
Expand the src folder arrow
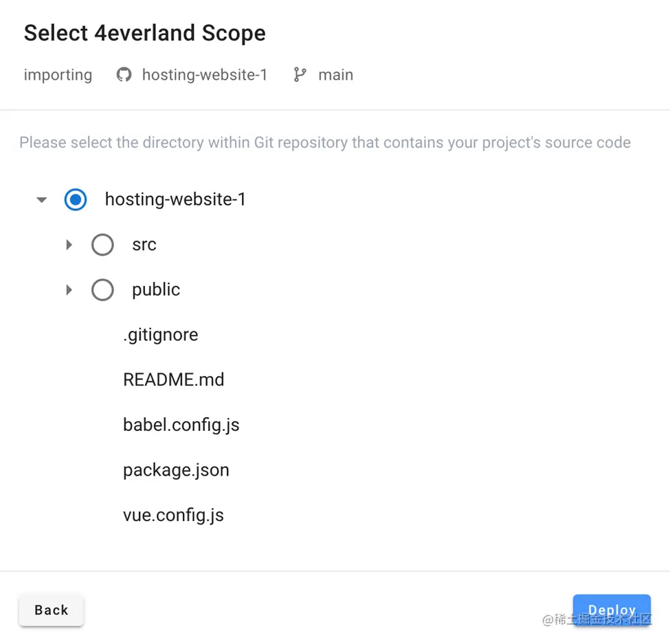coord(69,245)
